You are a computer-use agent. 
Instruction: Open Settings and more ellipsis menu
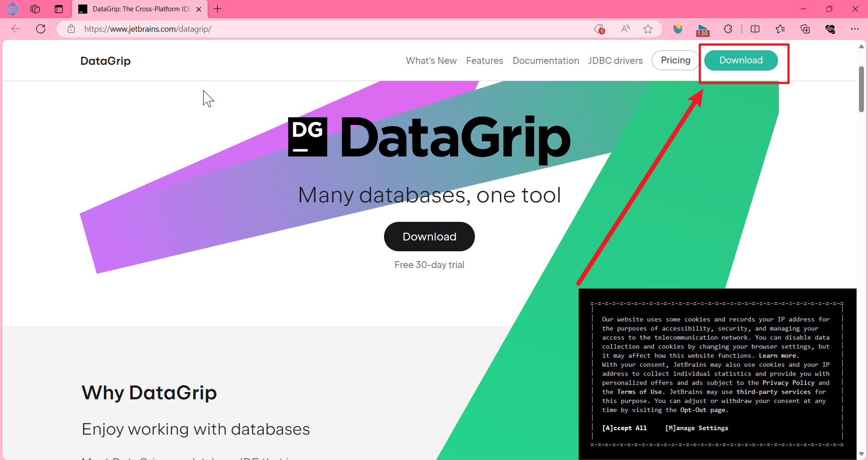click(854, 29)
